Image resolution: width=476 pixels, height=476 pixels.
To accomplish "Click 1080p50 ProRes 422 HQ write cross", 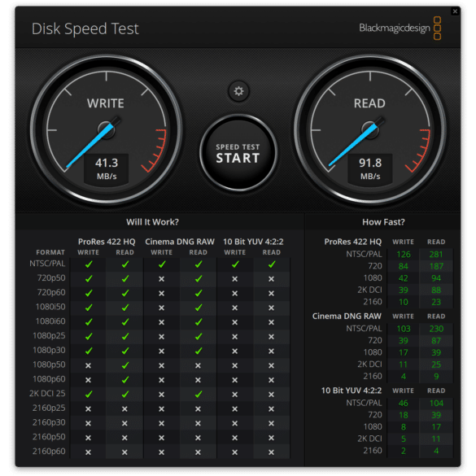I will coord(88,366).
